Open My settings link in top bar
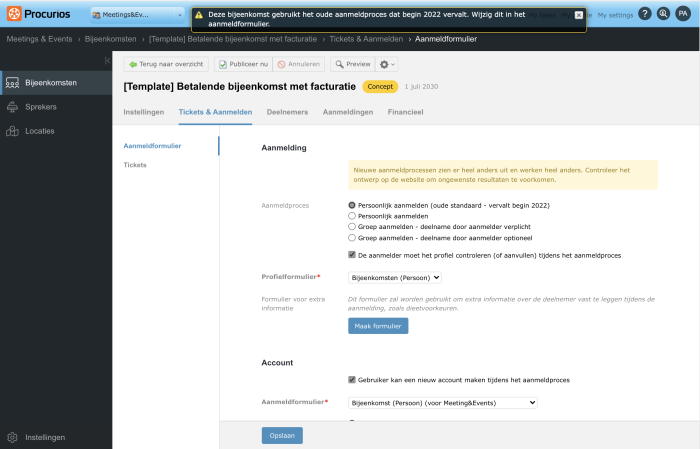This screenshot has width=700, height=449. pyautogui.click(x=615, y=15)
